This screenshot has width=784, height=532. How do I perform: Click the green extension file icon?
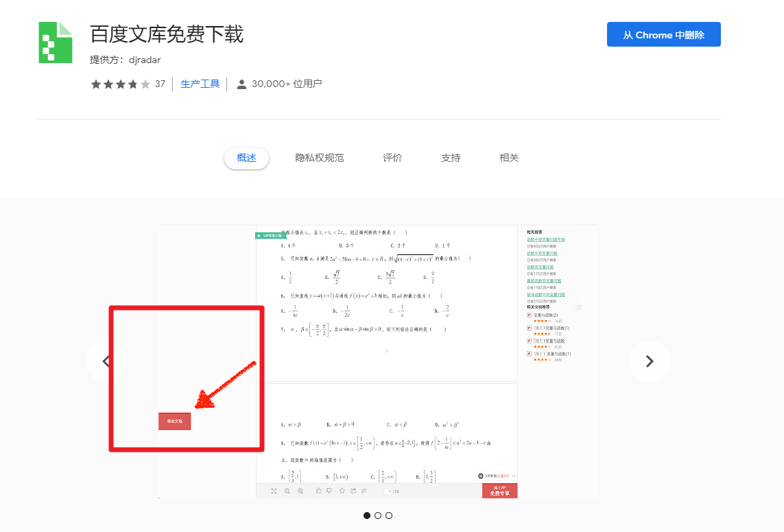[x=56, y=43]
